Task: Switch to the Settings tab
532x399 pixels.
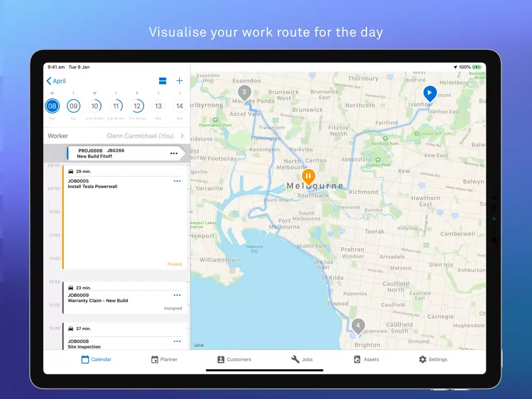Action: click(433, 359)
